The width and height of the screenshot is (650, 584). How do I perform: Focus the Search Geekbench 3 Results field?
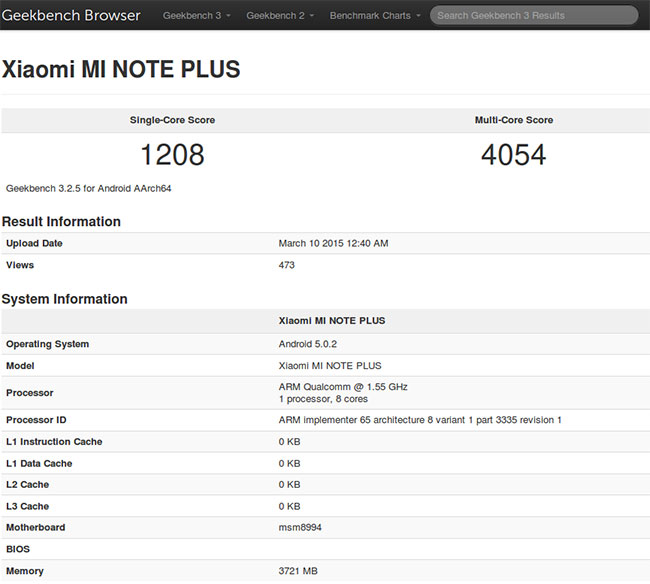pyautogui.click(x=534, y=15)
